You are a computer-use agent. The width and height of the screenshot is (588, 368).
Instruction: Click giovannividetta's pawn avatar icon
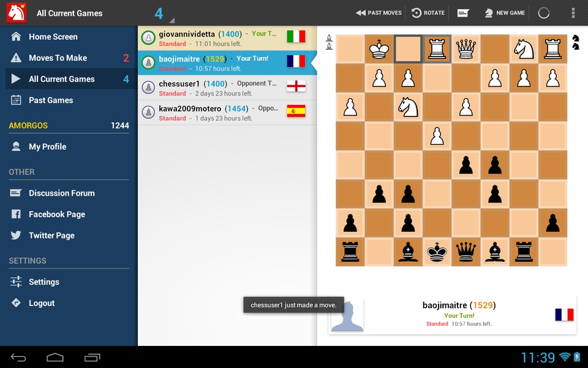(x=148, y=38)
